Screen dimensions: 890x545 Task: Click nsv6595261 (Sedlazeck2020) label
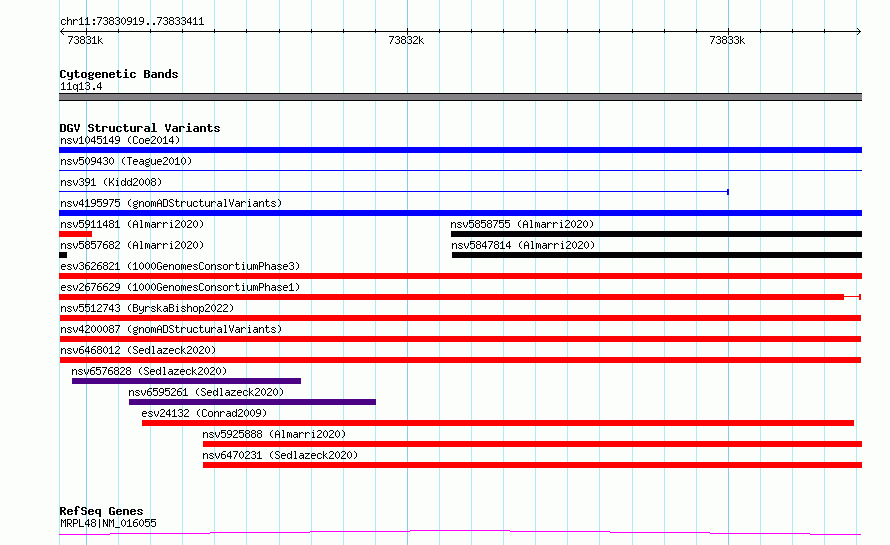pyautogui.click(x=206, y=392)
